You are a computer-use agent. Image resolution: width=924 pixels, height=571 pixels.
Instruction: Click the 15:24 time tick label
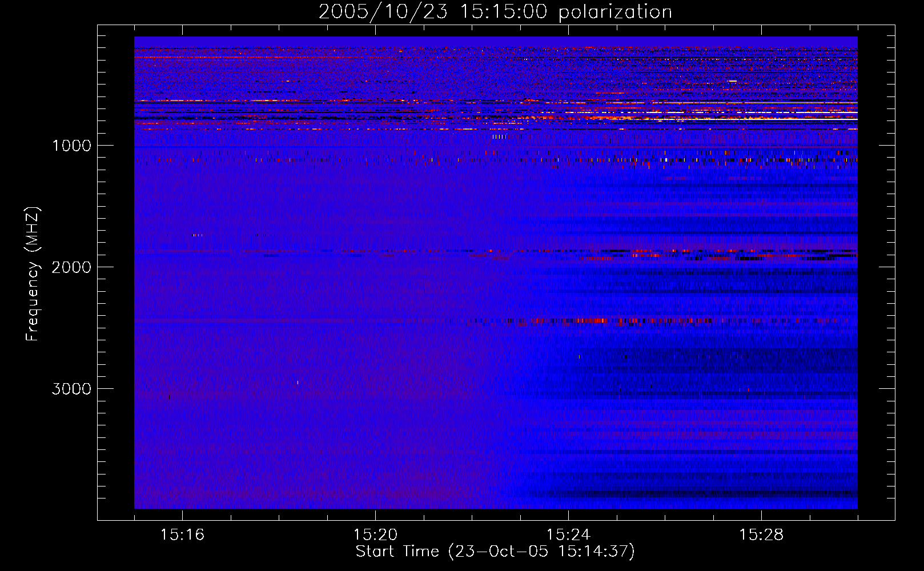tap(568, 535)
